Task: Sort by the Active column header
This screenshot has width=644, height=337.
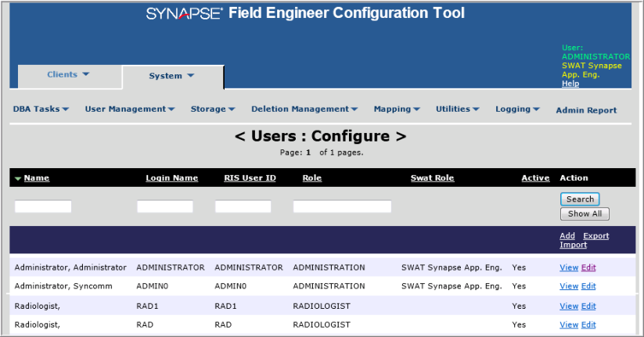Action: point(535,178)
